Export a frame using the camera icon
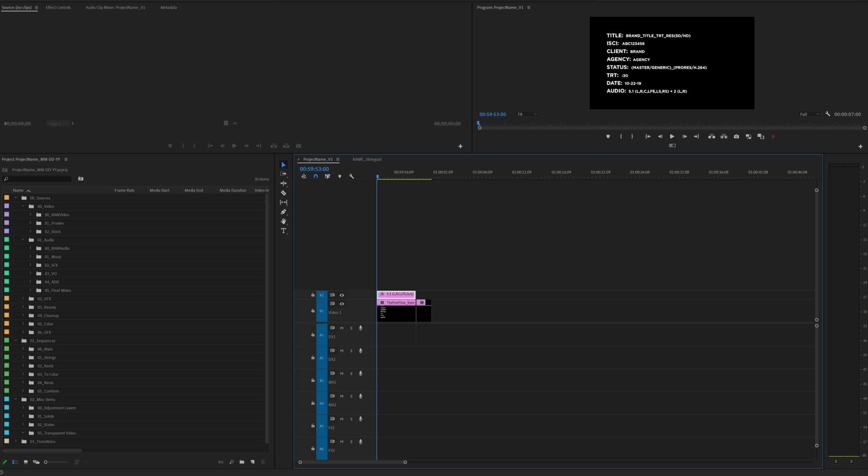The height and width of the screenshot is (476, 868). click(x=736, y=136)
